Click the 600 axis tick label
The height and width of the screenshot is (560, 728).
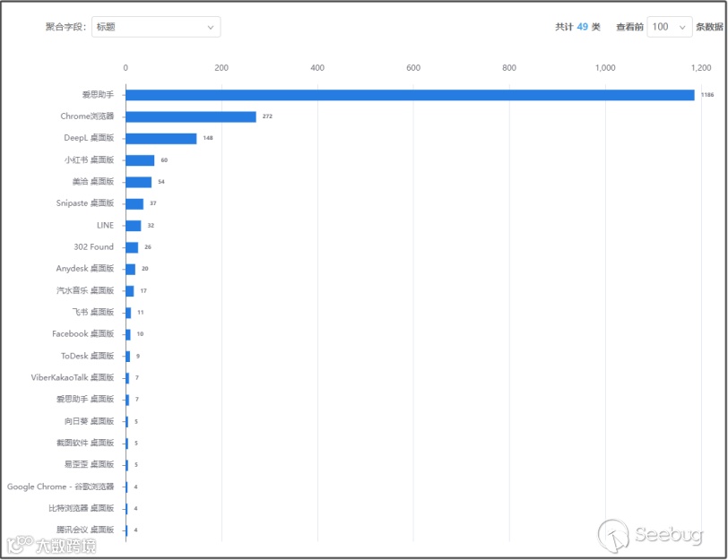413,68
